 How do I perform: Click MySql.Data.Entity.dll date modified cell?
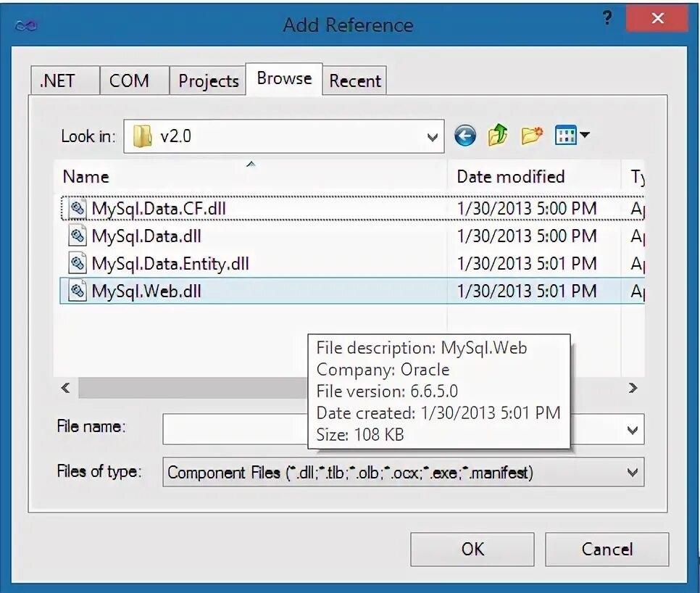point(527,263)
